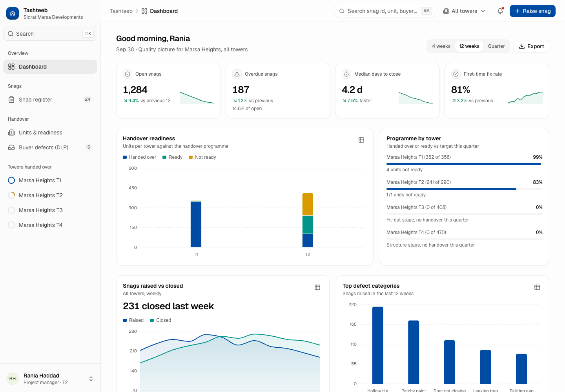Export the dashboard data
Image resolution: width=565 pixels, height=392 pixels.
click(531, 46)
